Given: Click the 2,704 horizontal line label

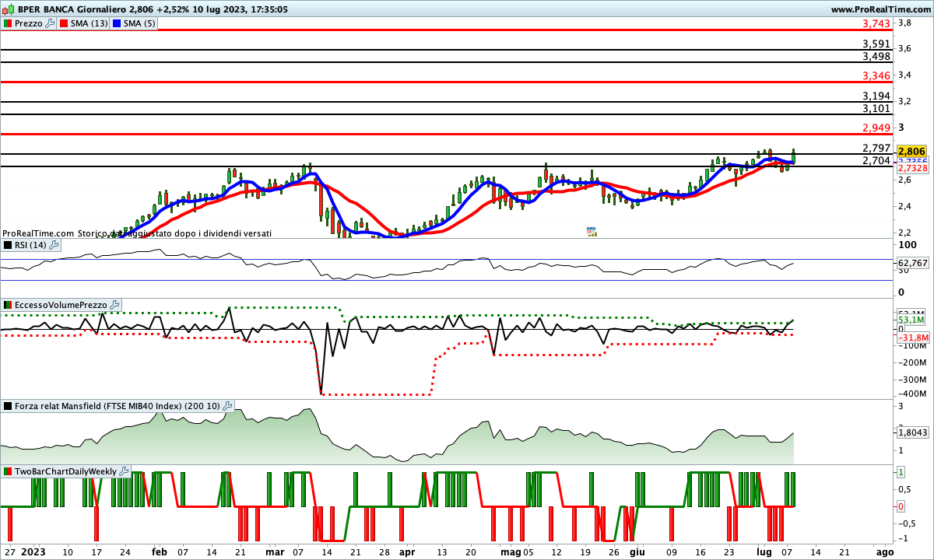Looking at the screenshot, I should pos(876,161).
